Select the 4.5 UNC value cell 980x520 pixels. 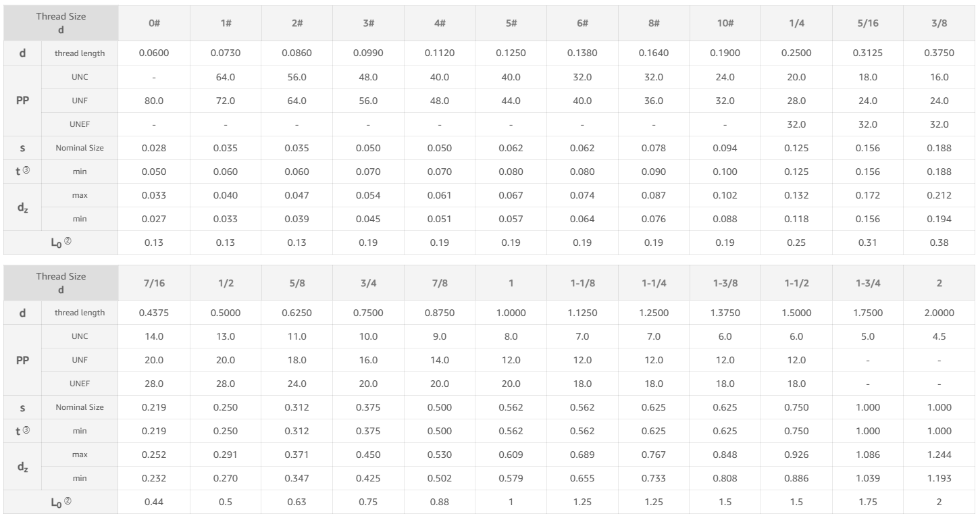tap(939, 336)
